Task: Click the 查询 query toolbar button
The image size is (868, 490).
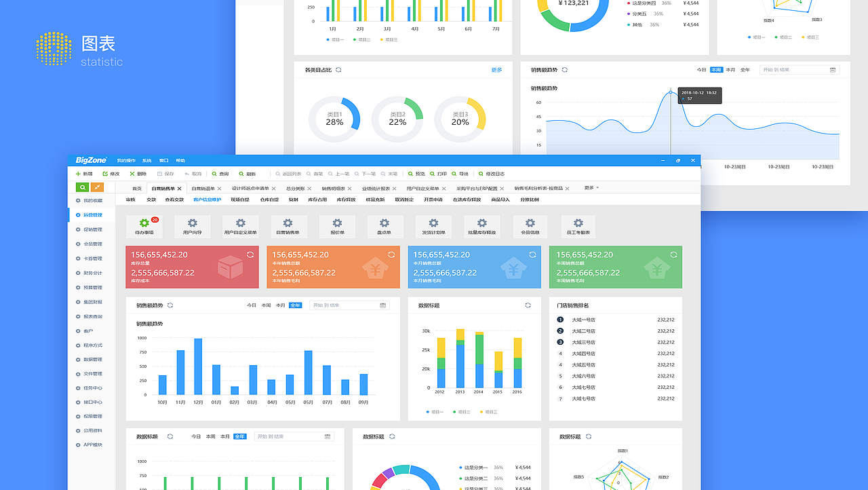Action: (220, 174)
